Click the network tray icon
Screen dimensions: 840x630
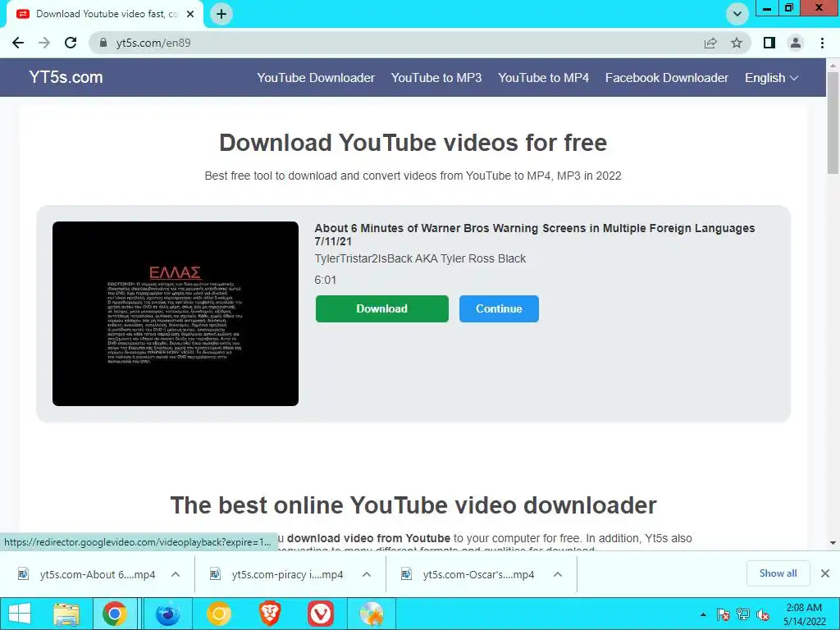[743, 615]
